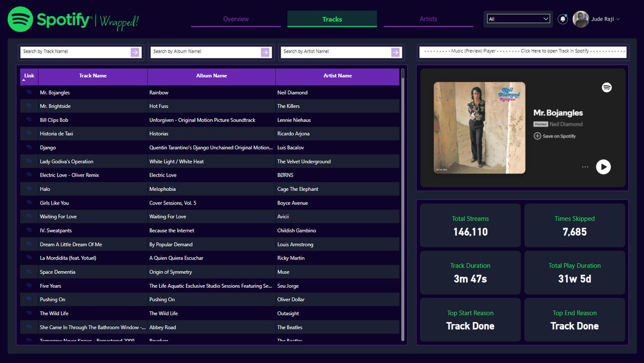Open link icon for Electric Love remix

click(29, 175)
